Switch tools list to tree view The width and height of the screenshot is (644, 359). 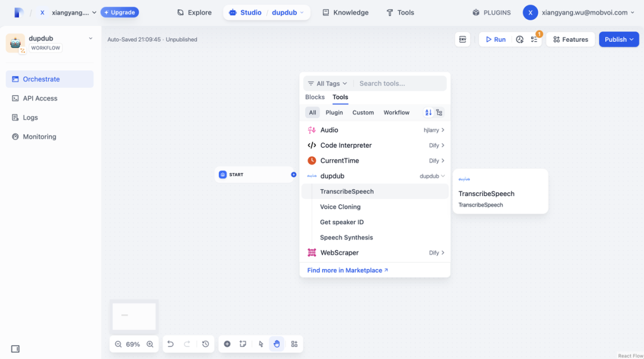439,112
